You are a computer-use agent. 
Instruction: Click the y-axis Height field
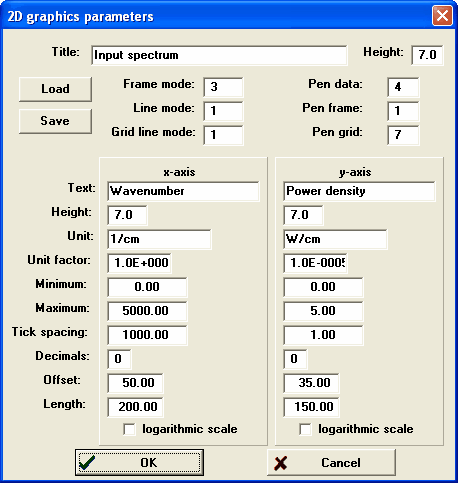pos(303,215)
